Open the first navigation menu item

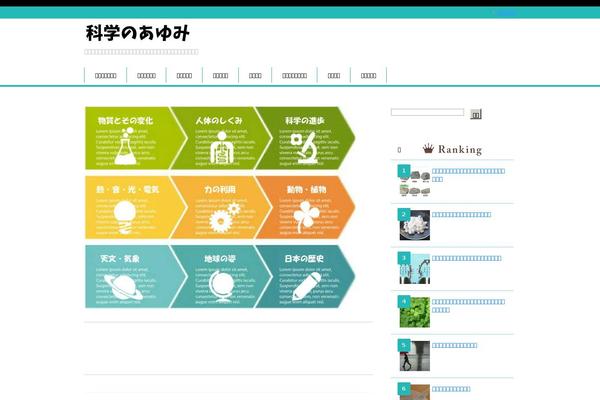[x=106, y=75]
